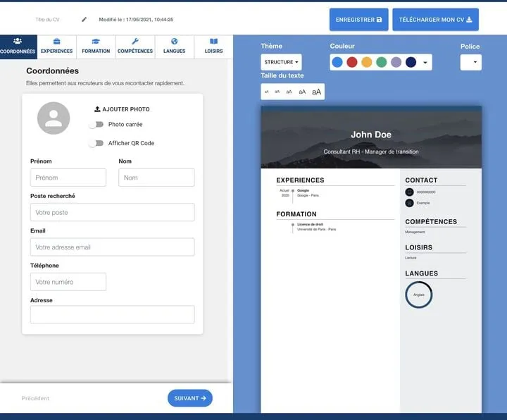Click the Nom input field
This screenshot has height=420, width=507.
pyautogui.click(x=156, y=178)
